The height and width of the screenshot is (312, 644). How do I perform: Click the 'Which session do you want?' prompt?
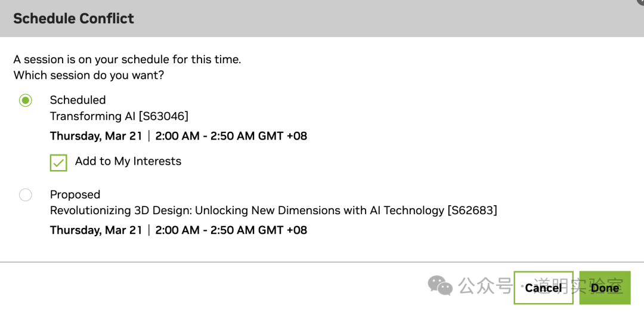[89, 76]
